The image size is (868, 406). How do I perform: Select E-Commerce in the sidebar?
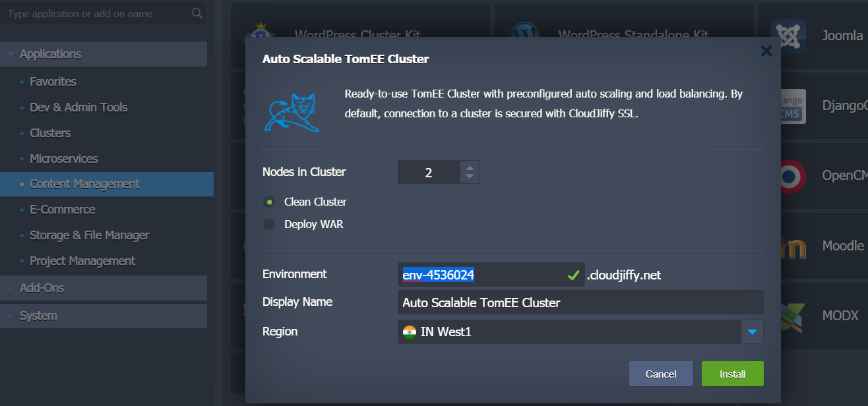(62, 210)
